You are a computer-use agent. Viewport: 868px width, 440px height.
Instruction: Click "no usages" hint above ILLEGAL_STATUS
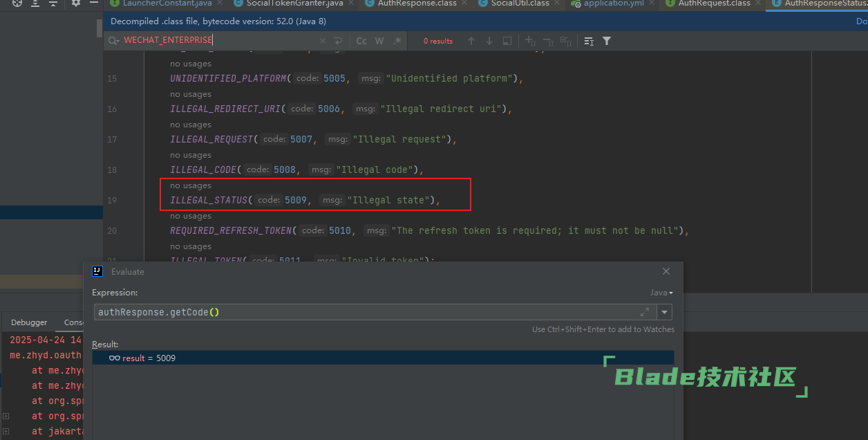191,185
